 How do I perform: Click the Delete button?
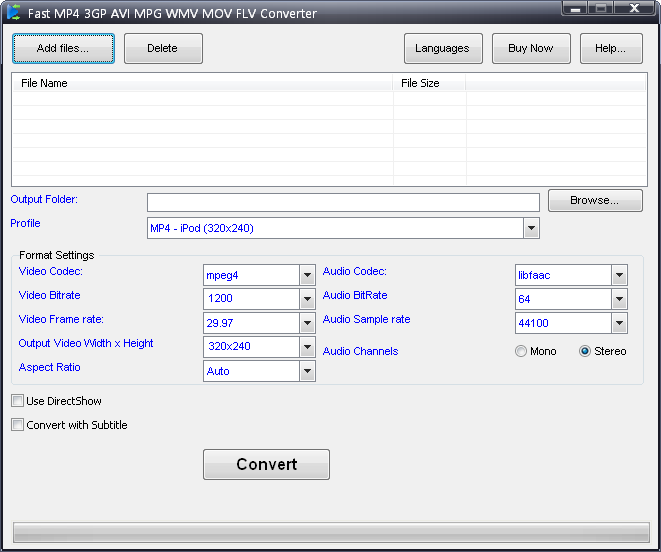[x=163, y=48]
